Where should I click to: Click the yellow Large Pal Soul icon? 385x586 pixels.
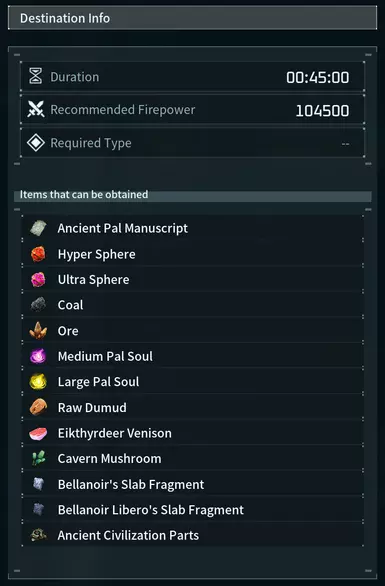click(38, 382)
